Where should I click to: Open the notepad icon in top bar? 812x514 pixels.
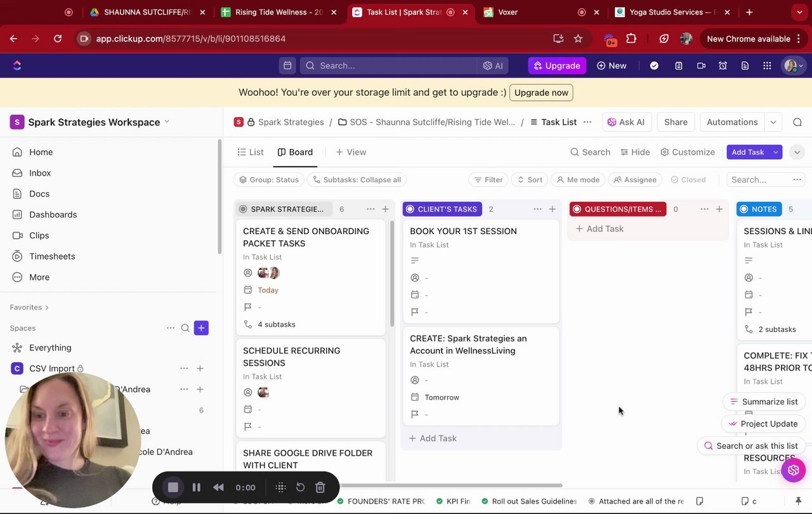click(679, 65)
